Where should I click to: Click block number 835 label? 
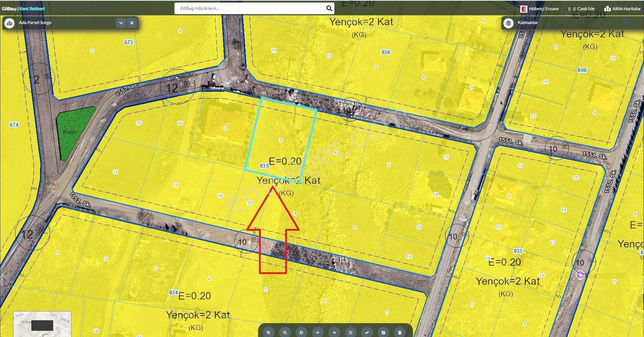pos(264,166)
